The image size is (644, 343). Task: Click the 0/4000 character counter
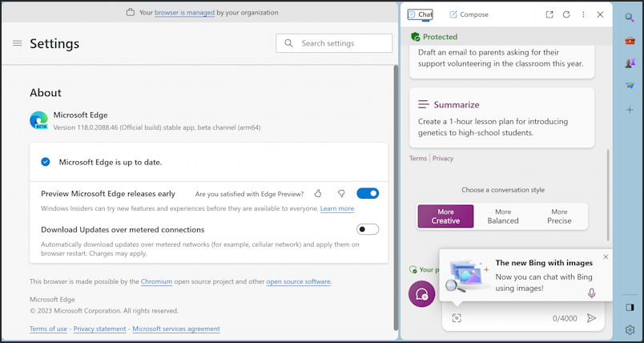(565, 318)
